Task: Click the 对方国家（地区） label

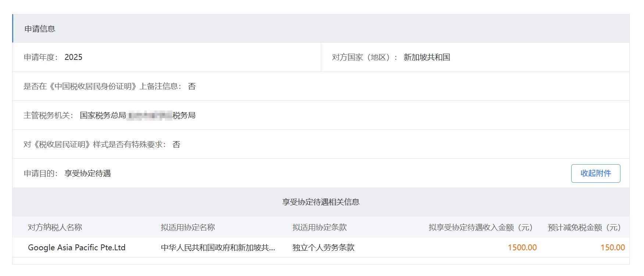Action: tap(364, 57)
